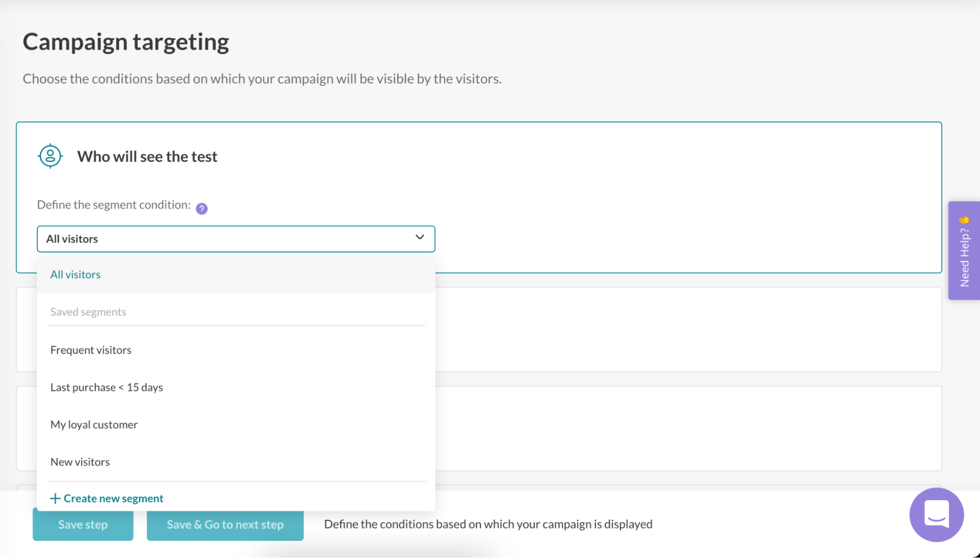Screen dimensions: 980x558
Task: Click the Saved segments group label
Action: click(88, 312)
